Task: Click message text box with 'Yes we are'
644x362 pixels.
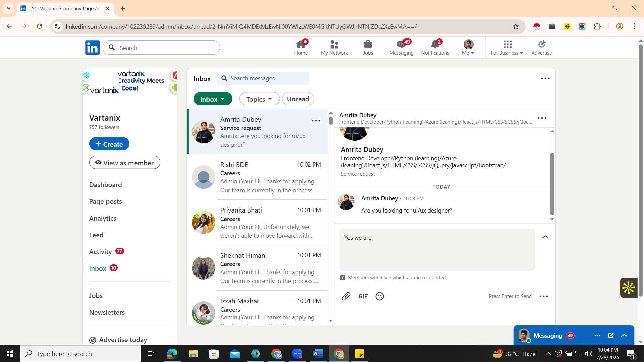Action: tap(437, 250)
